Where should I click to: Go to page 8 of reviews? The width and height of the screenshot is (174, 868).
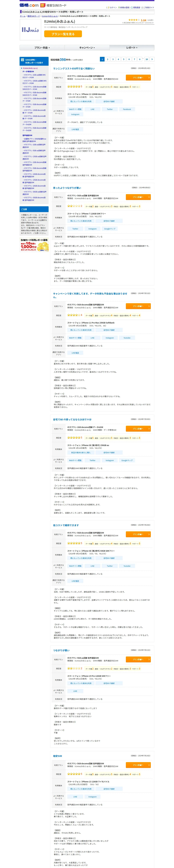click(x=139, y=59)
